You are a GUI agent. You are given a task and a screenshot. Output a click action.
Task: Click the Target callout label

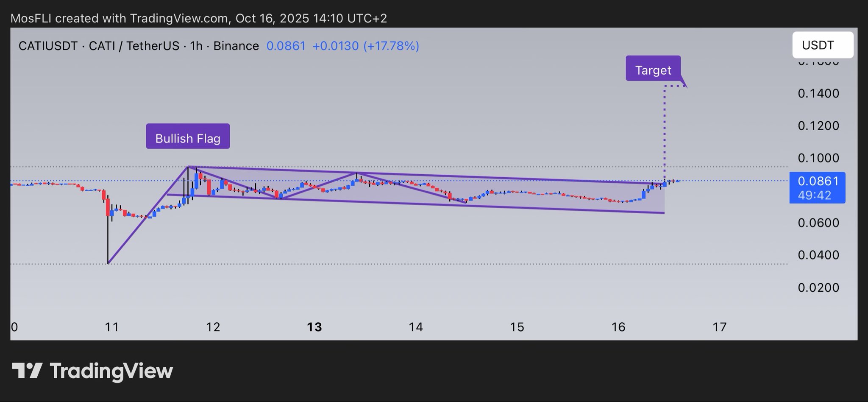653,69
